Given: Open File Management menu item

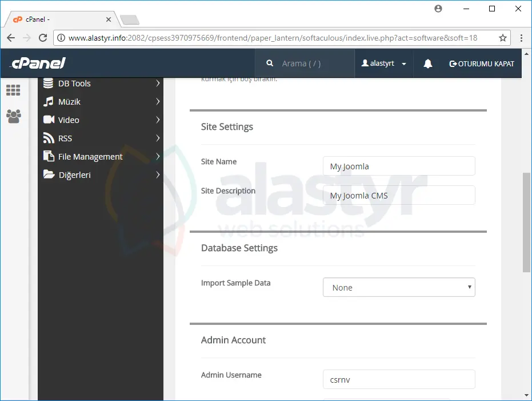Looking at the screenshot, I should click(x=101, y=157).
